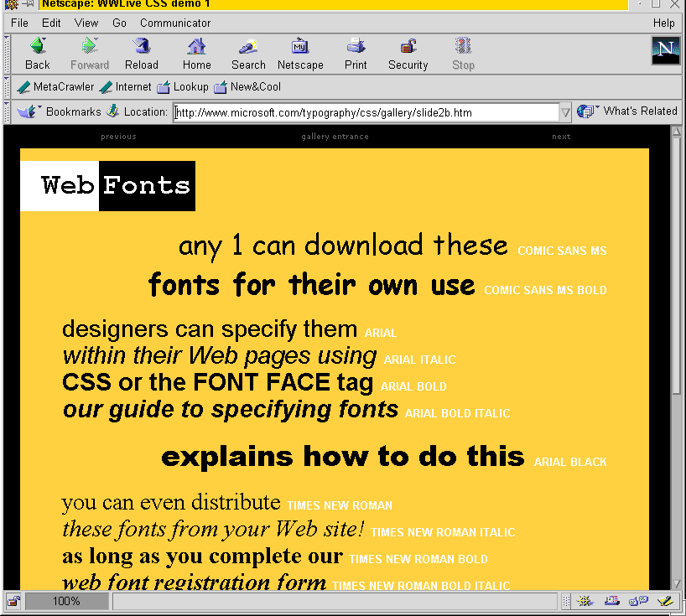Click the Stop loading button

pos(463,54)
